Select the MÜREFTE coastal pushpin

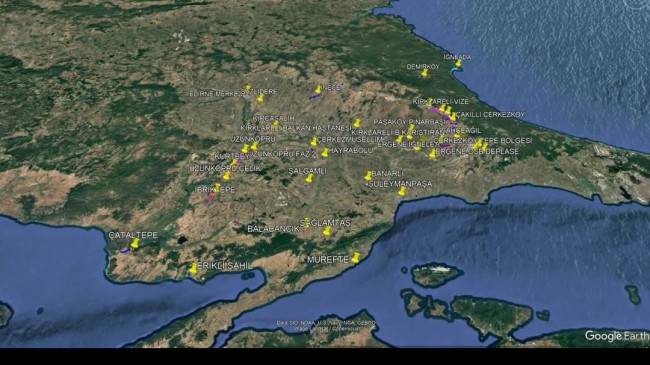pos(356,258)
